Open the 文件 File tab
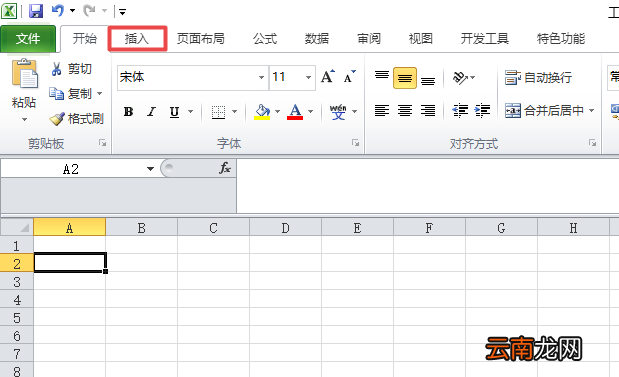The image size is (619, 377). tap(28, 39)
